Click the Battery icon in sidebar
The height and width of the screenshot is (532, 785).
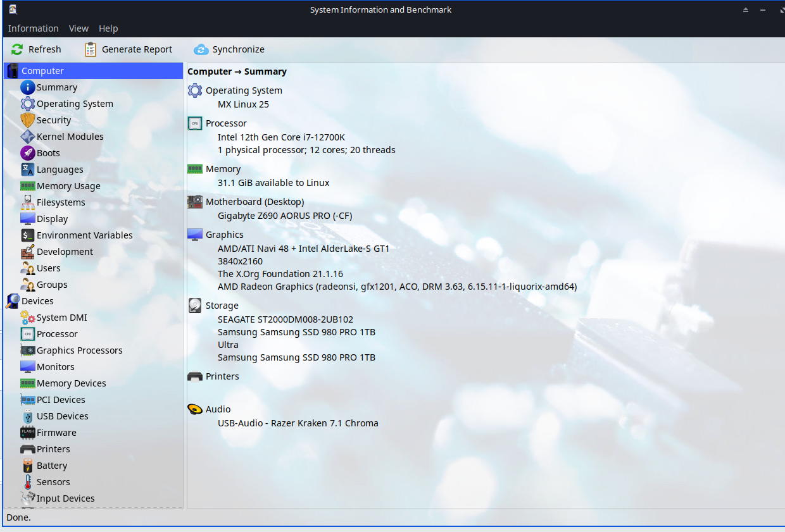pyautogui.click(x=27, y=466)
